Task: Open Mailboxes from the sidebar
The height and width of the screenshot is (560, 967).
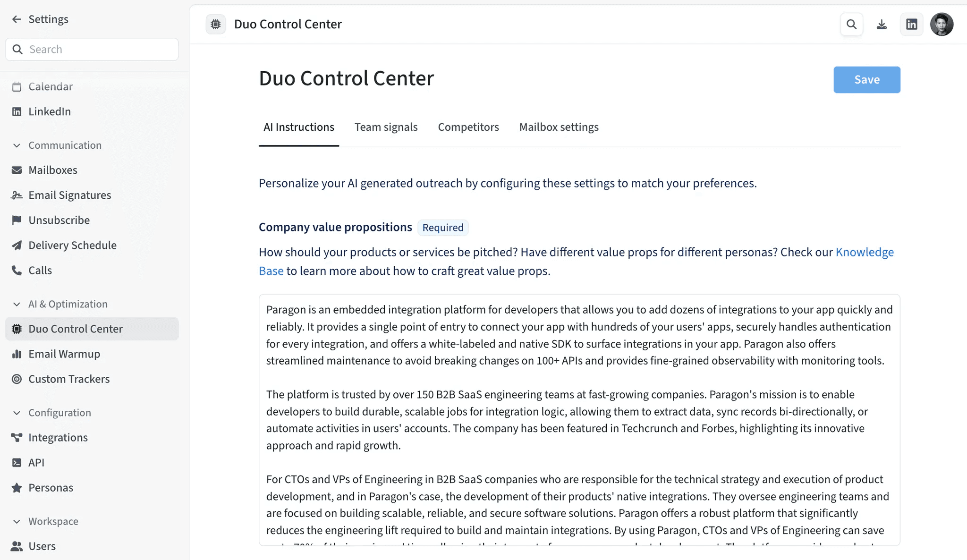Action: tap(52, 170)
